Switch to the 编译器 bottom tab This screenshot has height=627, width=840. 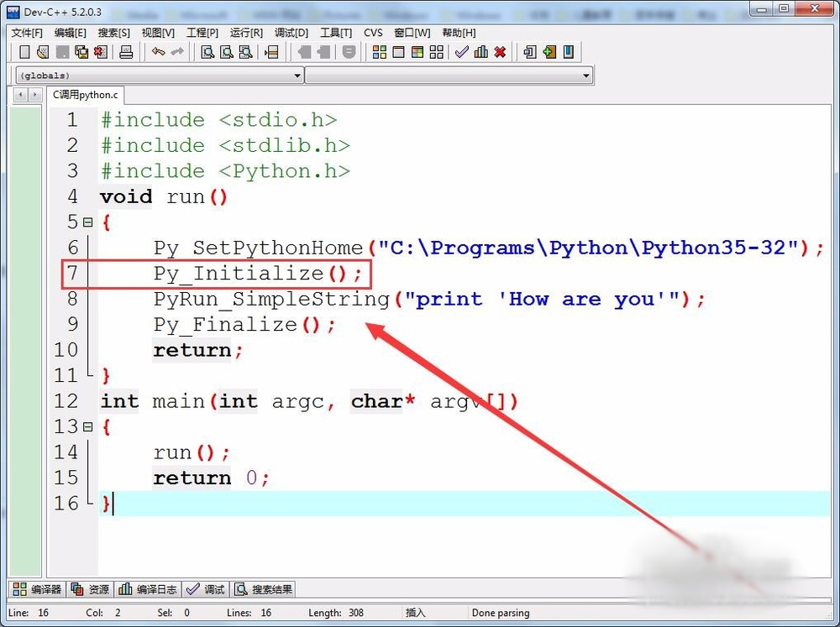[x=37, y=589]
